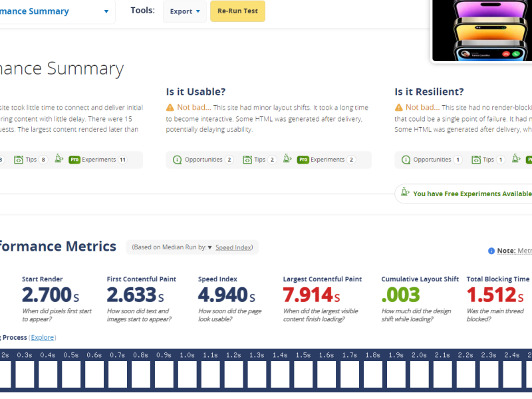Viewport: 532px width, 399px height.
Task: Click the phone screenshot thumbnail
Action: point(481,30)
